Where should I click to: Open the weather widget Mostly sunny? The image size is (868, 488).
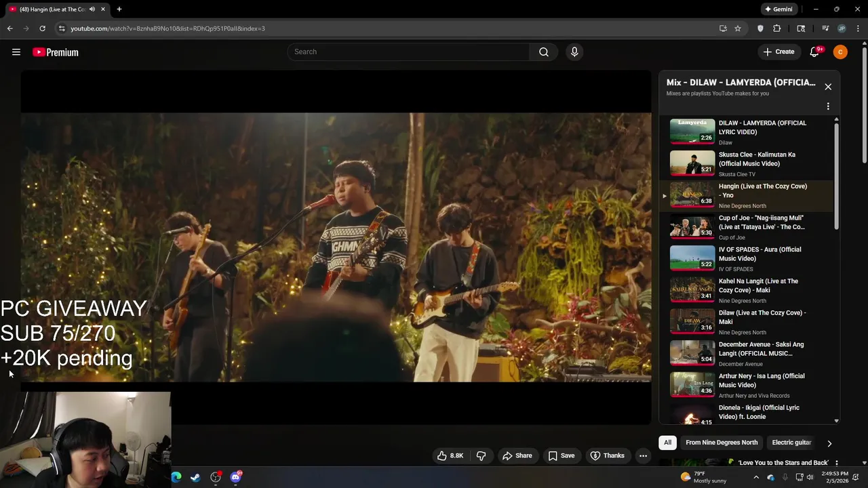704,477
